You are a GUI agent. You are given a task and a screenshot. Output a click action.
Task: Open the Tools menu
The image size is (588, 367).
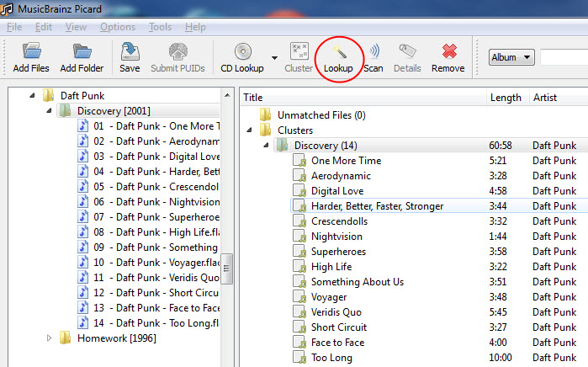click(160, 27)
